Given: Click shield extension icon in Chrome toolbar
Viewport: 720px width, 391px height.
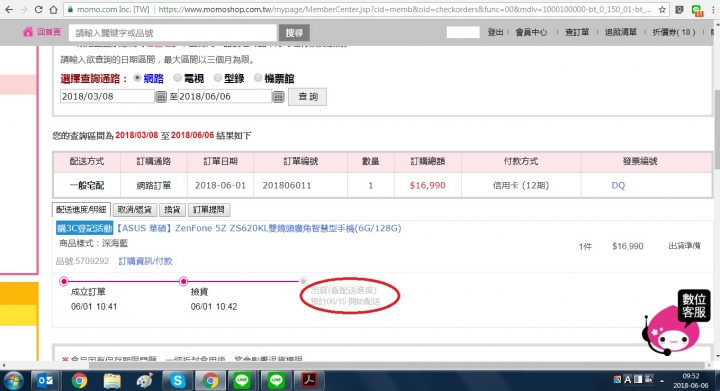Looking at the screenshot, I should [680, 9].
